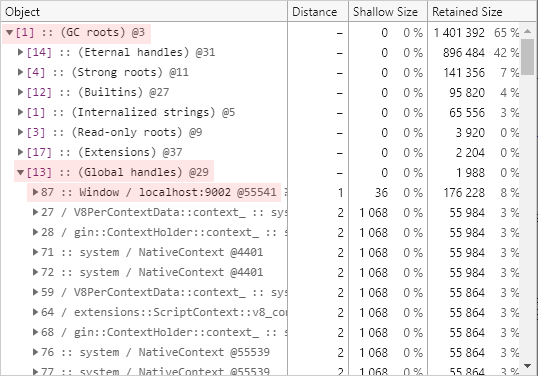Click the scrollbar down arrow

coord(527,366)
